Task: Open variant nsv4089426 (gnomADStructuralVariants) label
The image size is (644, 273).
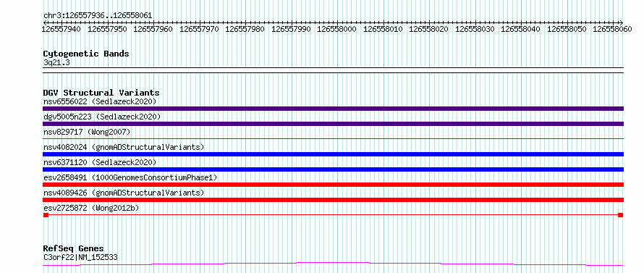Action: (x=124, y=193)
